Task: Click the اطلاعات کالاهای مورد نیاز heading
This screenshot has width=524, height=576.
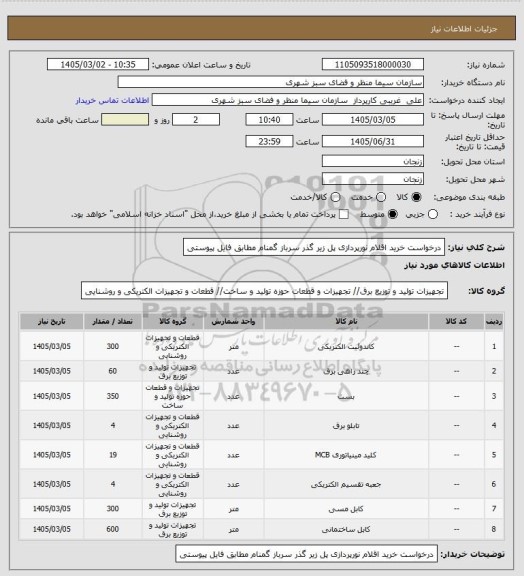Action: click(x=455, y=265)
